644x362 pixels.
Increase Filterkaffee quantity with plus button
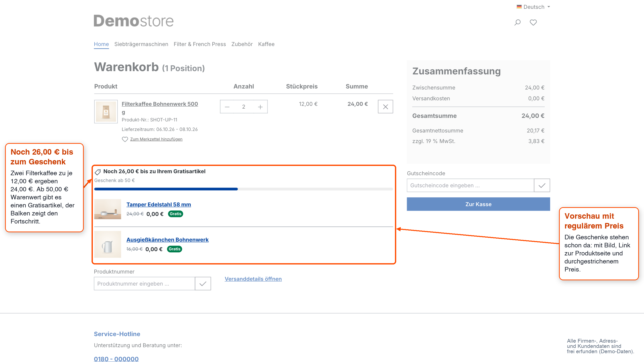pos(260,107)
